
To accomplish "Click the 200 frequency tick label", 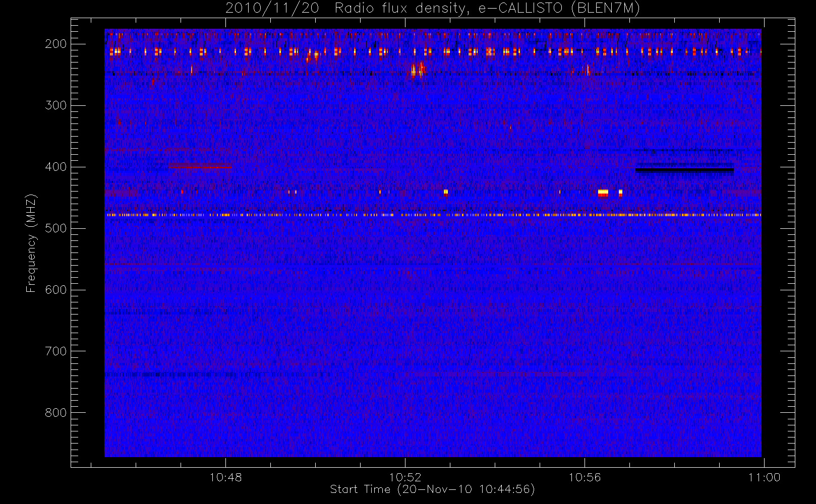I will [56, 44].
